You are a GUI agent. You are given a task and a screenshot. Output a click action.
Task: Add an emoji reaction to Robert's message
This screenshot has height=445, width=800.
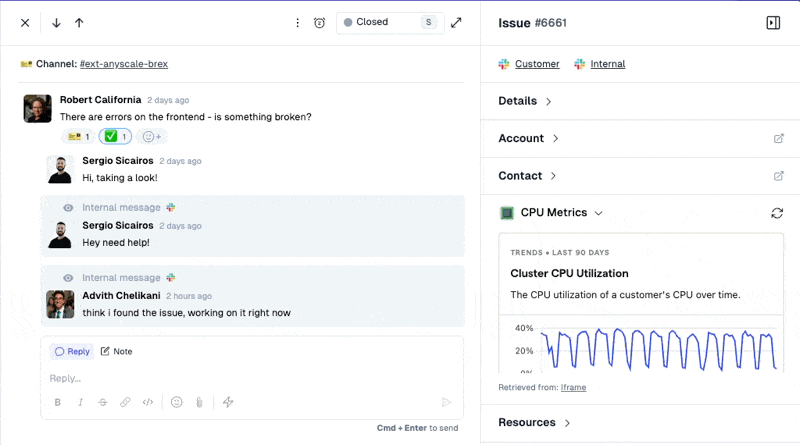coord(152,137)
